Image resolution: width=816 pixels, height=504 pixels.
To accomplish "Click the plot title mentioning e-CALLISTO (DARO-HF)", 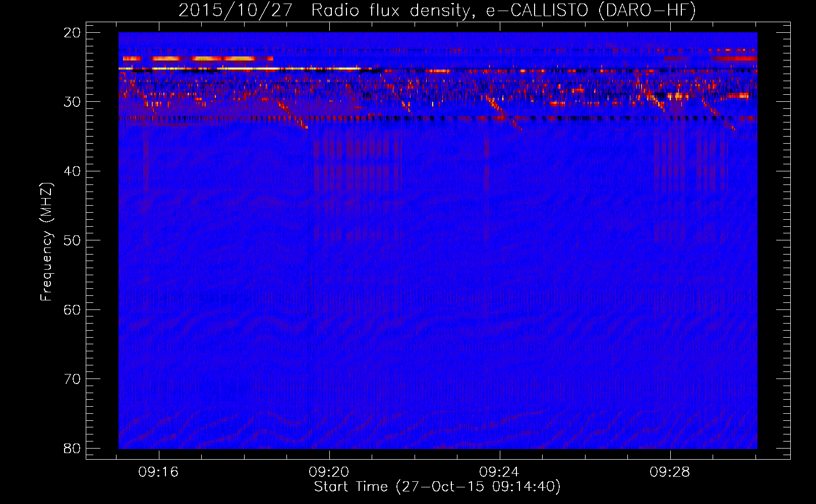I will (437, 10).
